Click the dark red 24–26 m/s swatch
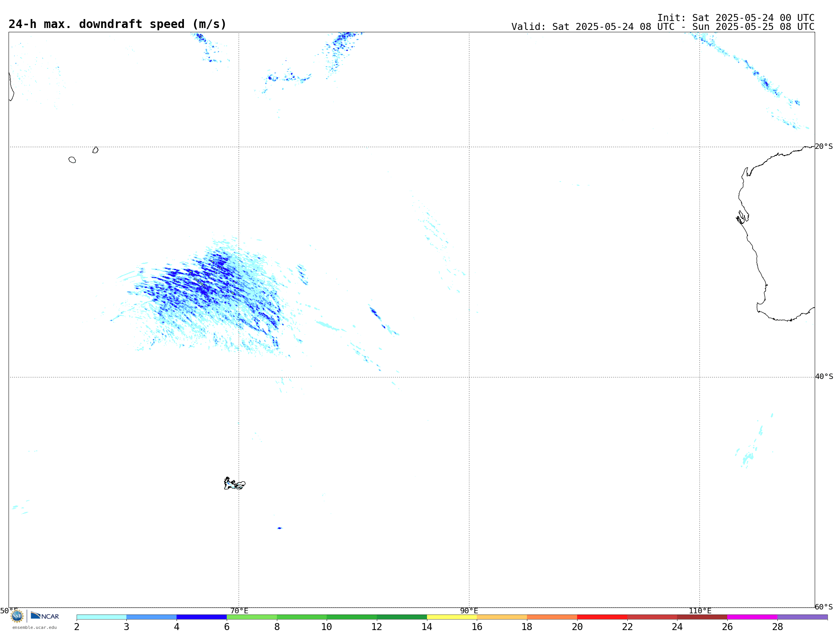This screenshot has height=632, width=840. (x=702, y=617)
